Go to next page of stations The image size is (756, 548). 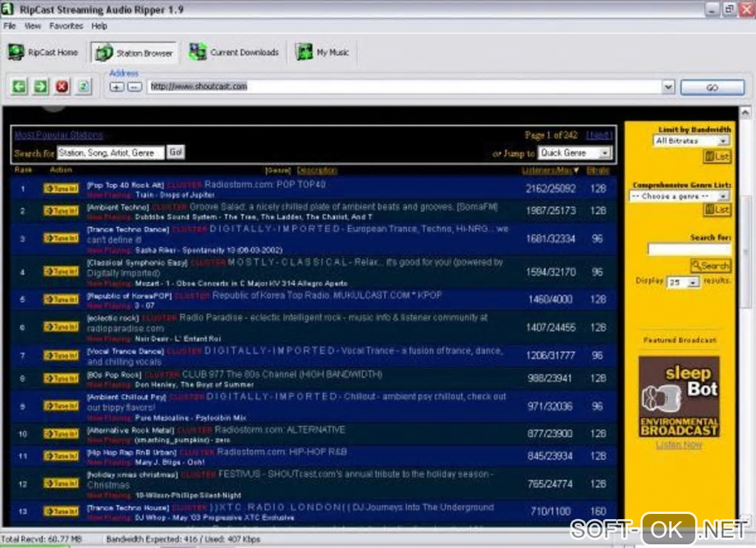coord(599,136)
